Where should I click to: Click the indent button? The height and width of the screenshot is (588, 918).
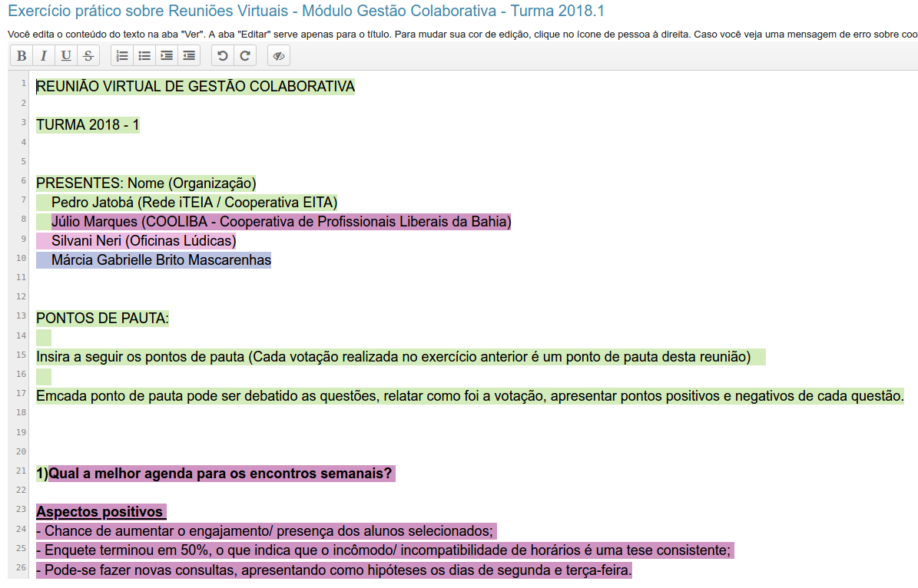point(167,55)
